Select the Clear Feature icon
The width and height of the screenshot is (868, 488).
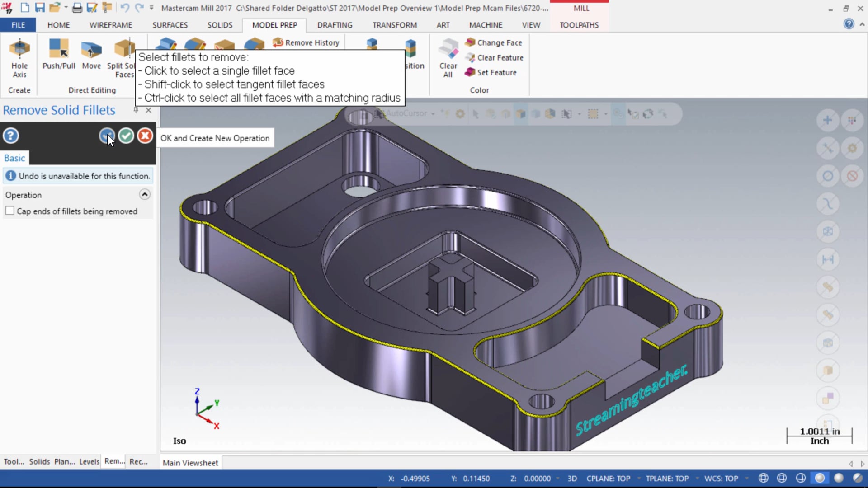pyautogui.click(x=470, y=57)
